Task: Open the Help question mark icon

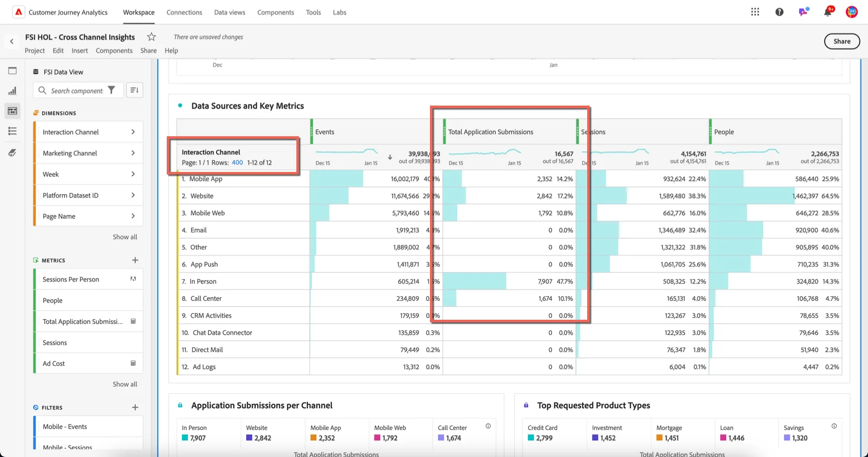Action: tap(779, 12)
